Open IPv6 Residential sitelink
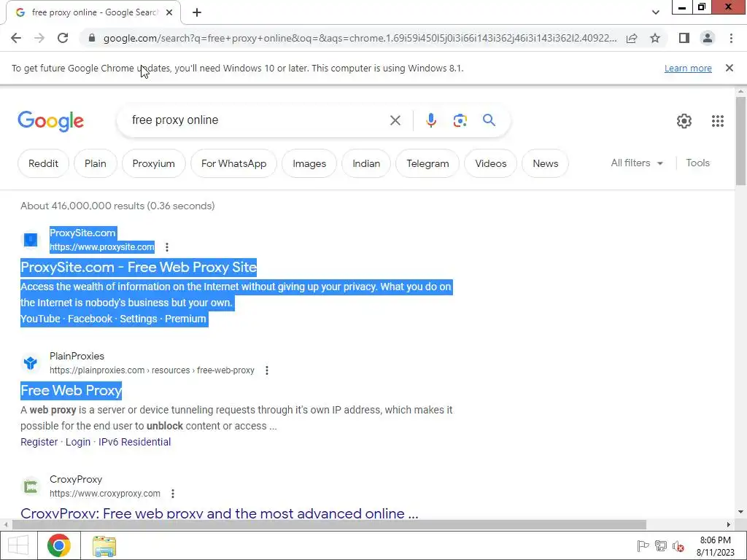Screen dimensions: 747x560 [134, 442]
